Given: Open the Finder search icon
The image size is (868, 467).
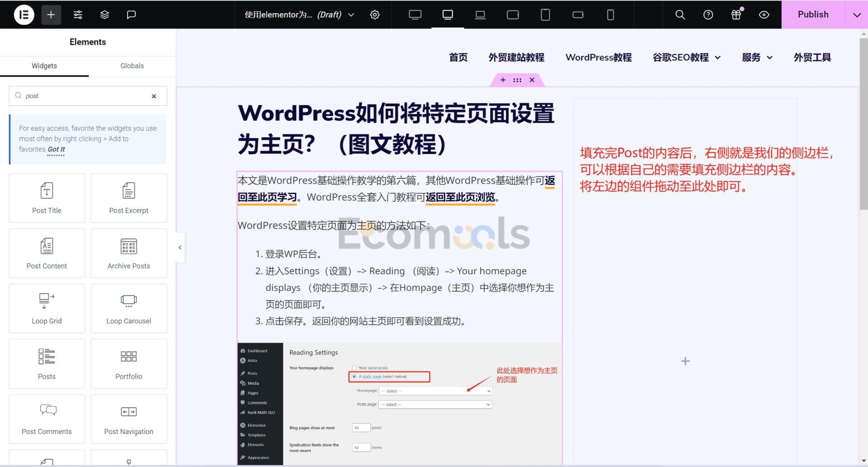Looking at the screenshot, I should (680, 14).
